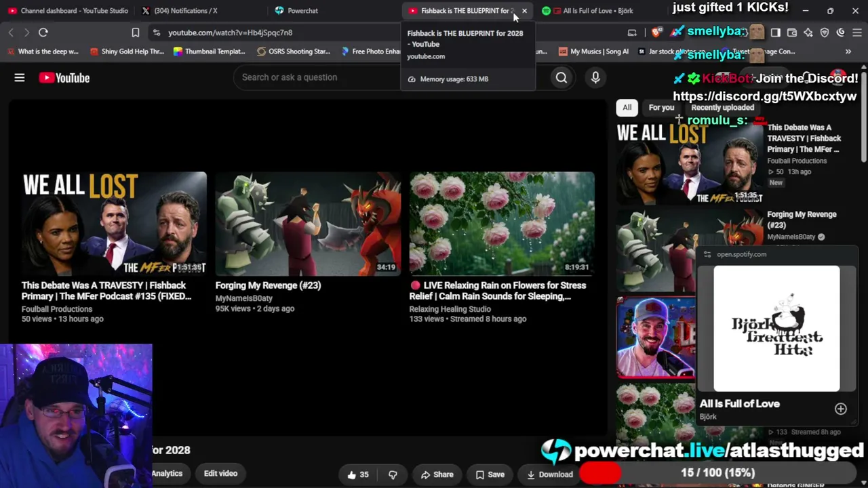The image size is (868, 488).
Task: Start voice search with the microphone icon
Action: coord(595,78)
